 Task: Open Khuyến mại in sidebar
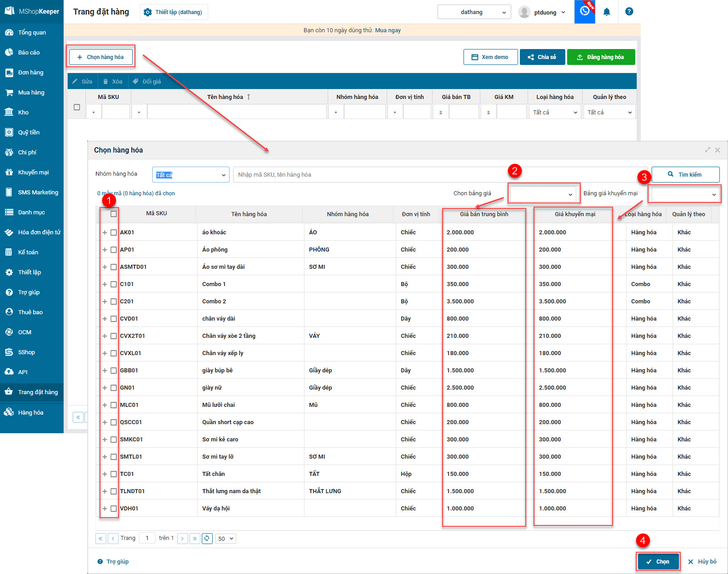click(32, 173)
